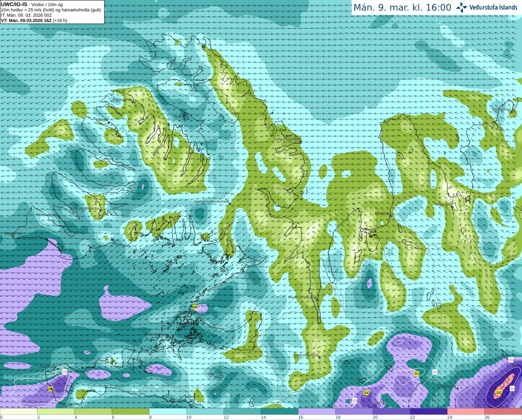Click the 'Mán. 9. mar. kl. 16:00' date header
Viewport: 522px width, 420px height.
click(402, 8)
